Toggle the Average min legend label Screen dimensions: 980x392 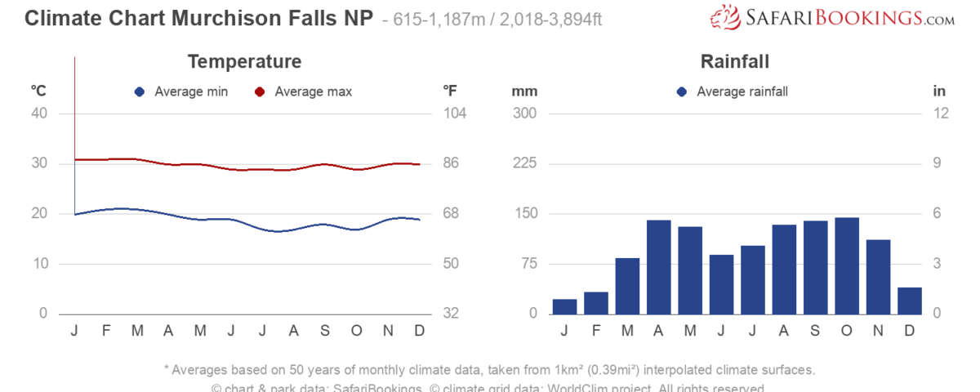191,91
